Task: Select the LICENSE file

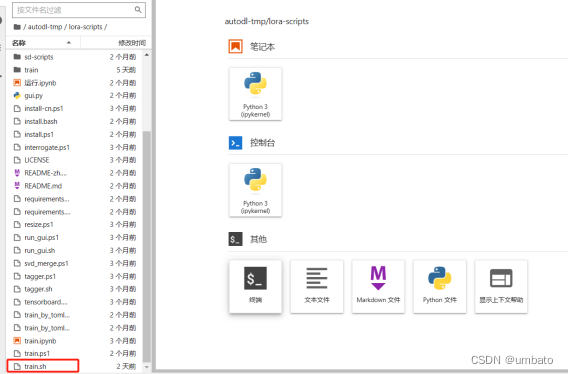Action: pyautogui.click(x=75, y=160)
